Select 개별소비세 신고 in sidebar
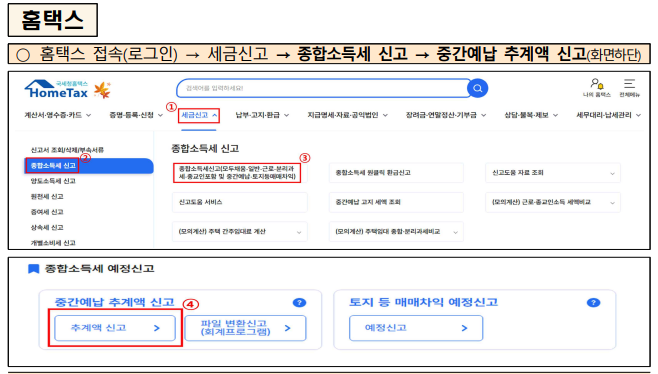Image resolution: width=658 pixels, height=374 pixels. [x=53, y=243]
